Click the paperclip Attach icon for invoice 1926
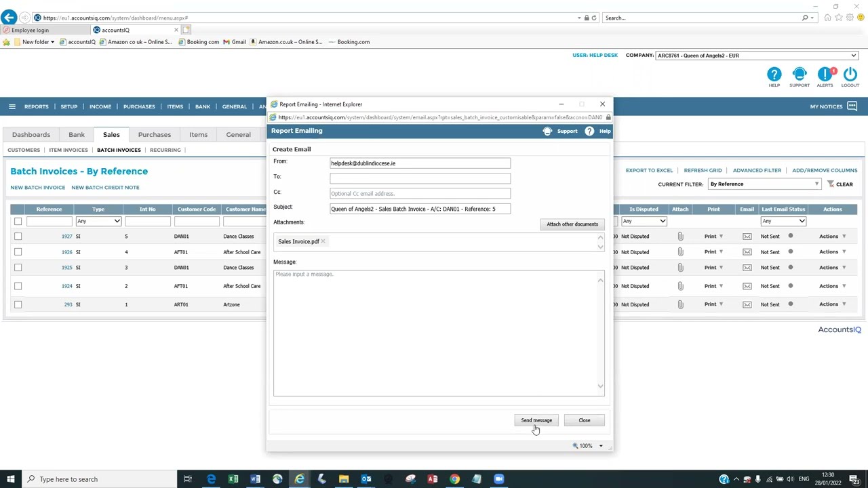The image size is (868, 488). click(x=680, y=251)
